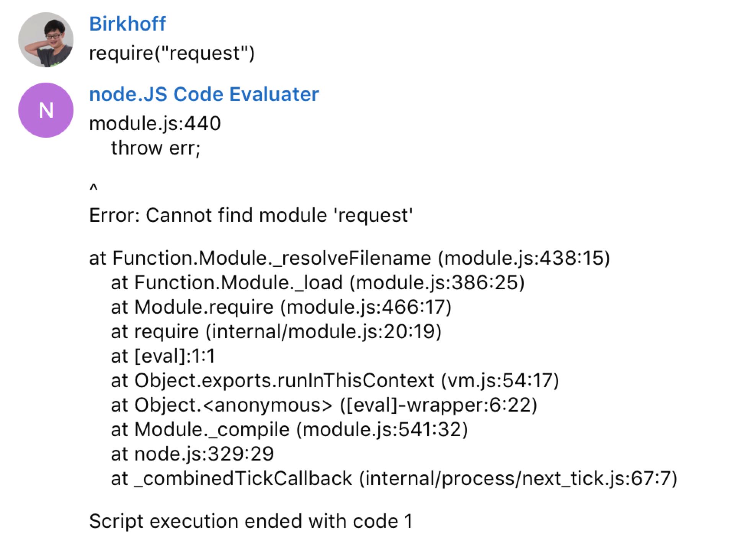735x560 pixels.
Task: Click "Script execution ended with code 1"
Action: [x=251, y=521]
